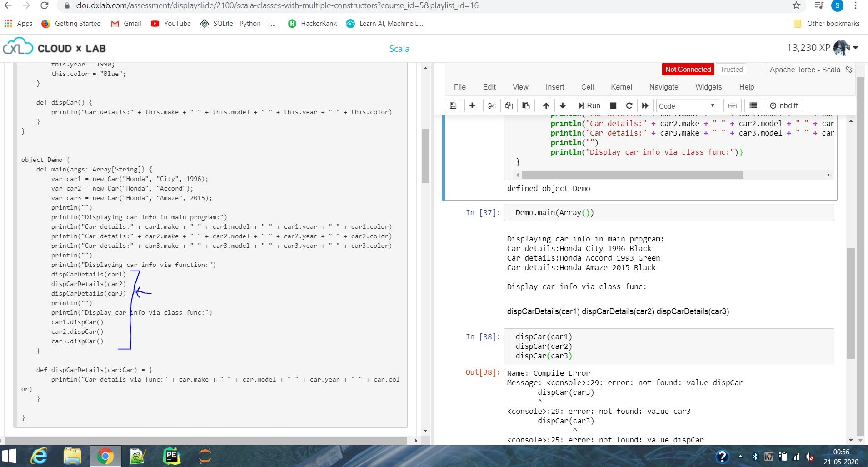Viewport: 868px width, 467px height.
Task: Move the selected cell up
Action: coord(546,105)
